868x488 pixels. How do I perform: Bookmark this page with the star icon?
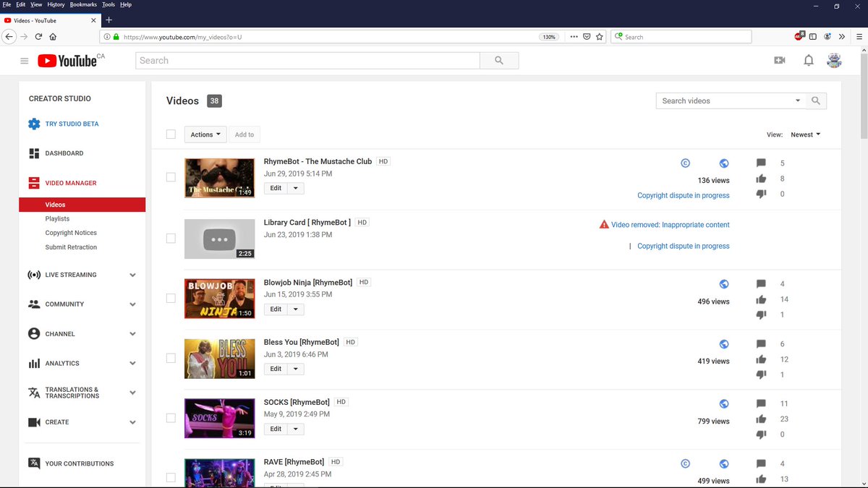(x=600, y=37)
